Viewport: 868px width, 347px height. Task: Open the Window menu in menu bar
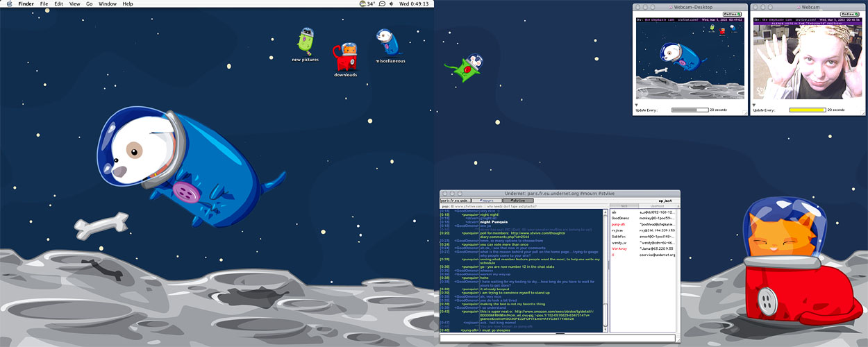click(x=108, y=3)
